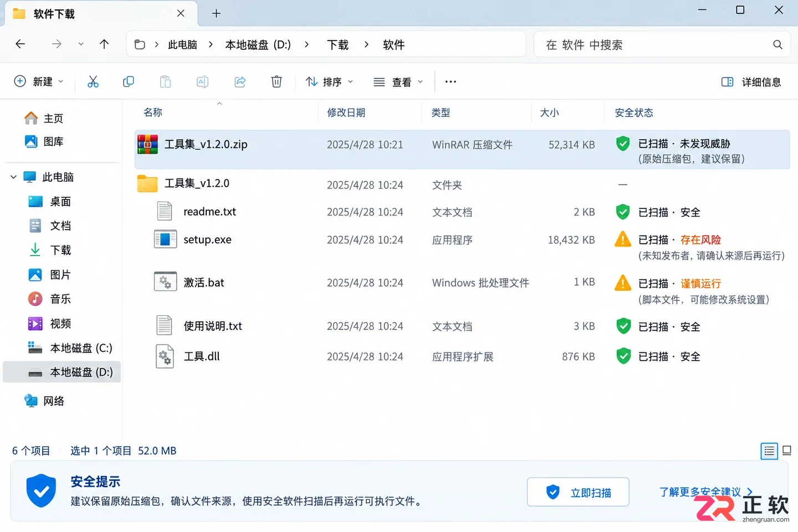Select the 工具.dll file name
Viewport: 798px width, 532px height.
[202, 356]
